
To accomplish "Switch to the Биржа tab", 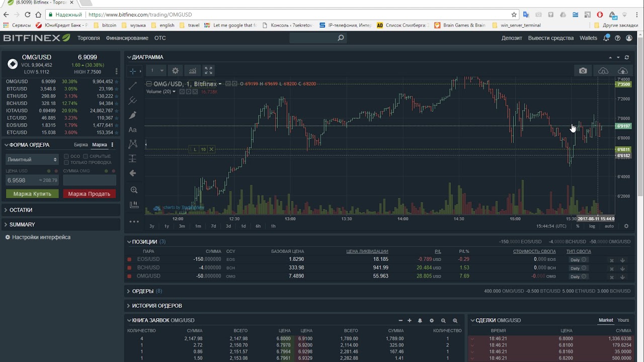I will coord(80,145).
